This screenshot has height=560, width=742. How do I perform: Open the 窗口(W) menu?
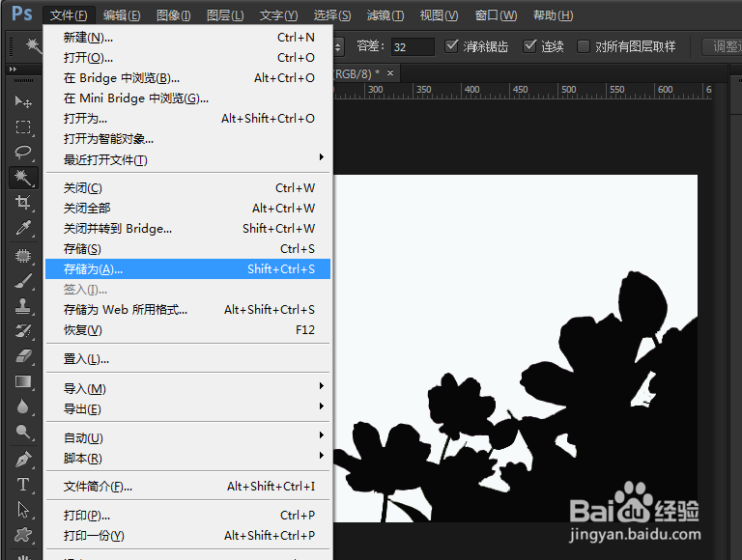(496, 15)
